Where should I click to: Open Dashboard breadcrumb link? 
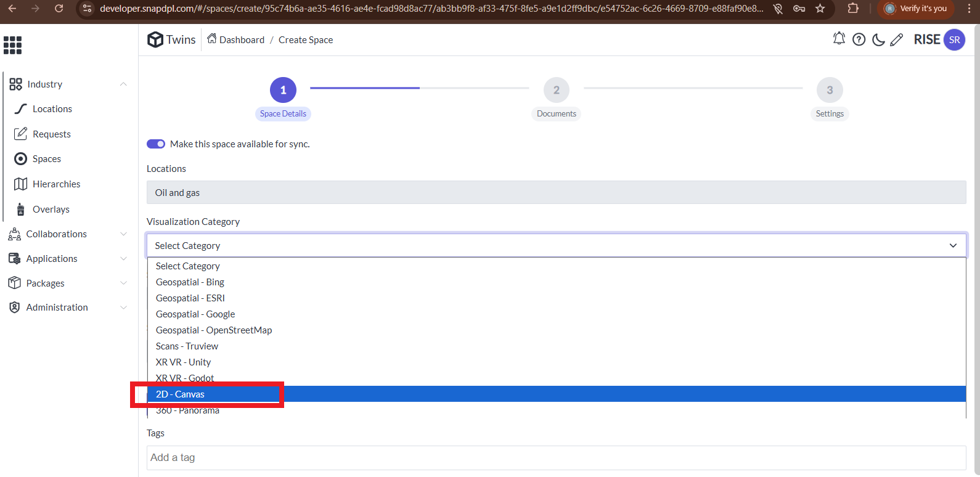pyautogui.click(x=242, y=39)
